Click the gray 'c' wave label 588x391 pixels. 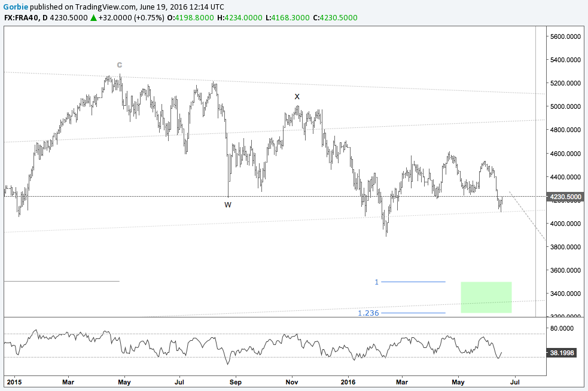(120, 65)
